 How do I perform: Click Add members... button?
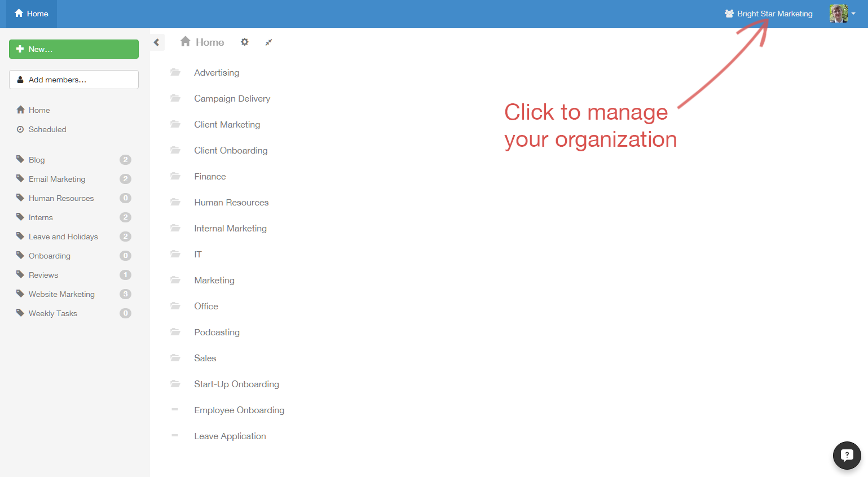click(74, 80)
